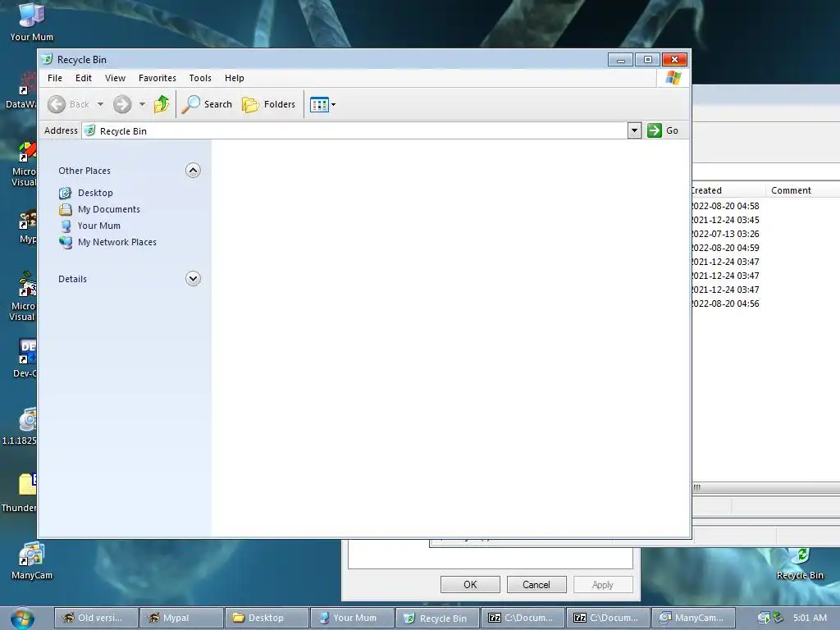Open the Views icon menu
Screen dimensions: 840x630
click(322, 104)
